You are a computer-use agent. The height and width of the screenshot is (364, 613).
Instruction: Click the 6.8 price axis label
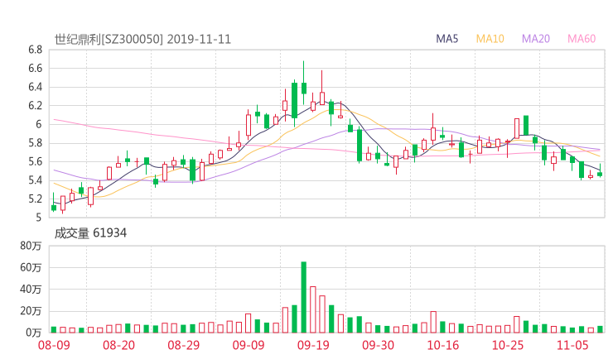pos(35,50)
